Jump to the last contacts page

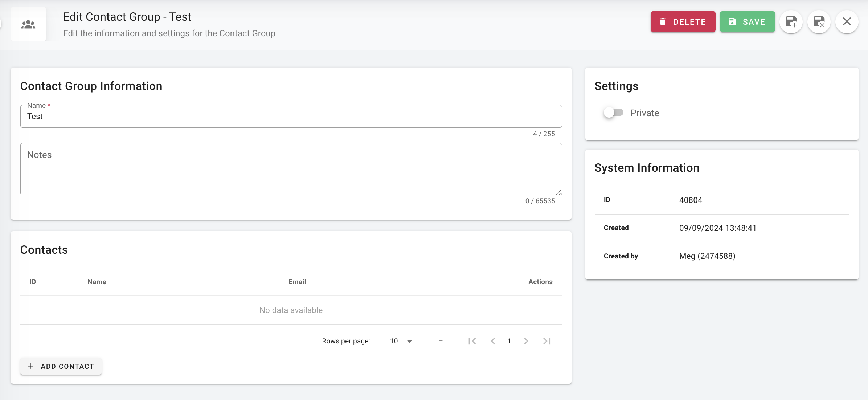(x=547, y=341)
